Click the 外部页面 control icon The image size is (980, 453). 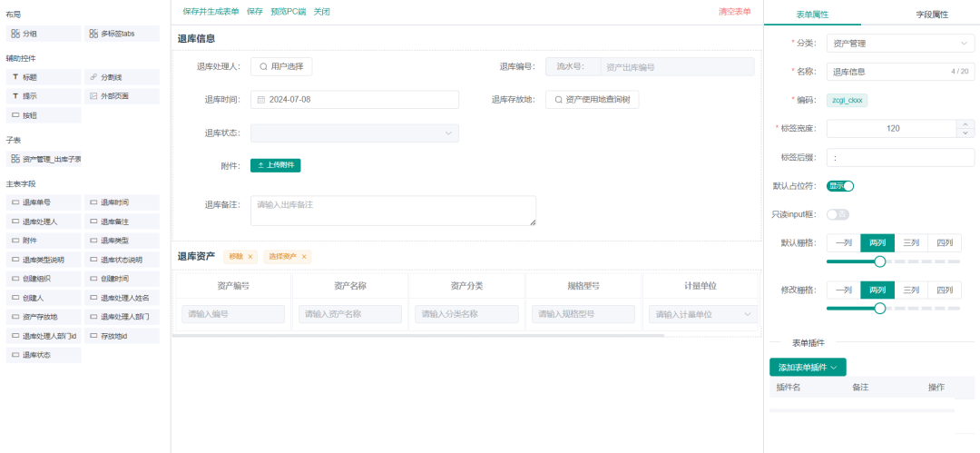[93, 96]
